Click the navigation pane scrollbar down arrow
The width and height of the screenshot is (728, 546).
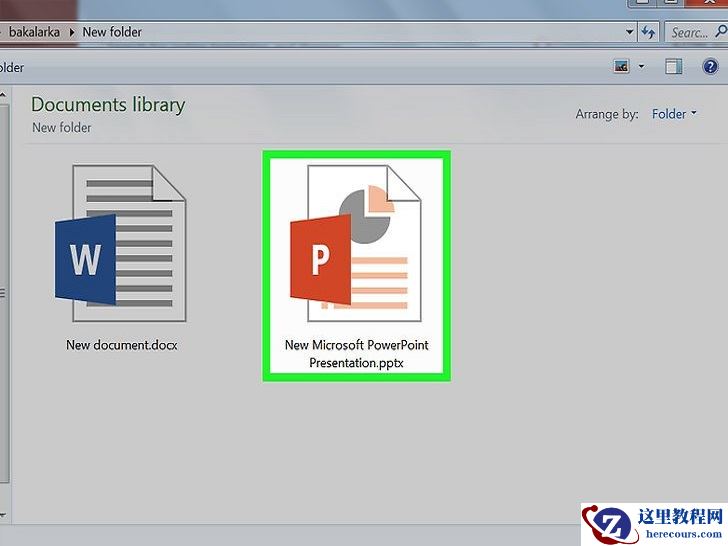pyautogui.click(x=3, y=515)
